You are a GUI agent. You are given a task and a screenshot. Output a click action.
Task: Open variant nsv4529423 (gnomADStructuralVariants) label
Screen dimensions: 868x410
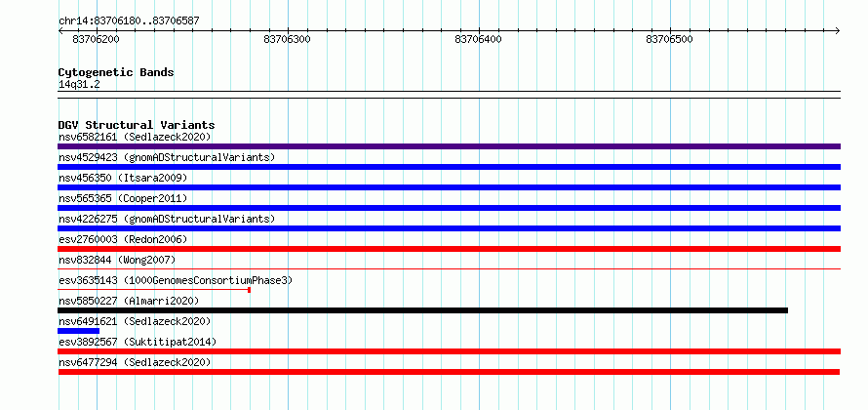coord(167,157)
